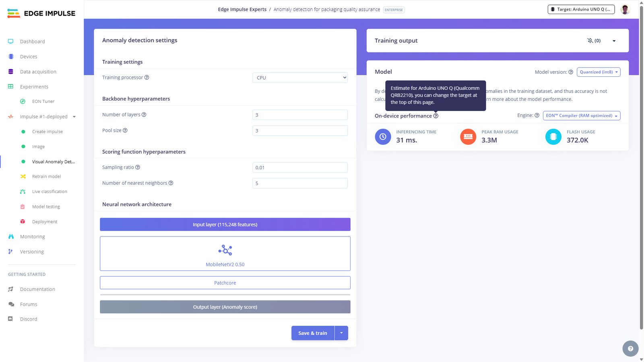
Task: Open Live classification page
Action: [x=50, y=191]
